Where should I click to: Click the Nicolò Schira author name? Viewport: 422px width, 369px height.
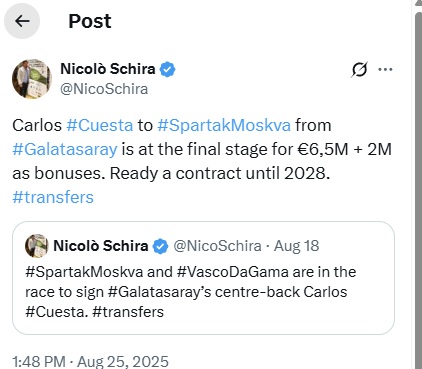108,69
